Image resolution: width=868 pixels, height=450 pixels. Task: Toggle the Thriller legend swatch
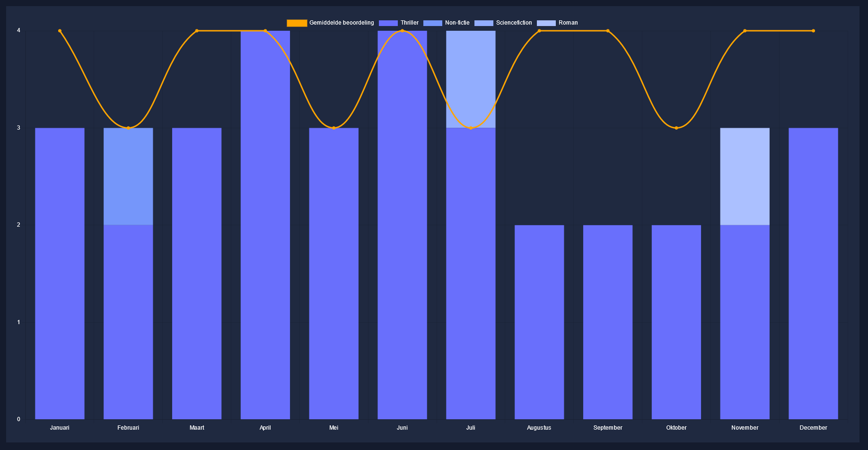pyautogui.click(x=388, y=23)
